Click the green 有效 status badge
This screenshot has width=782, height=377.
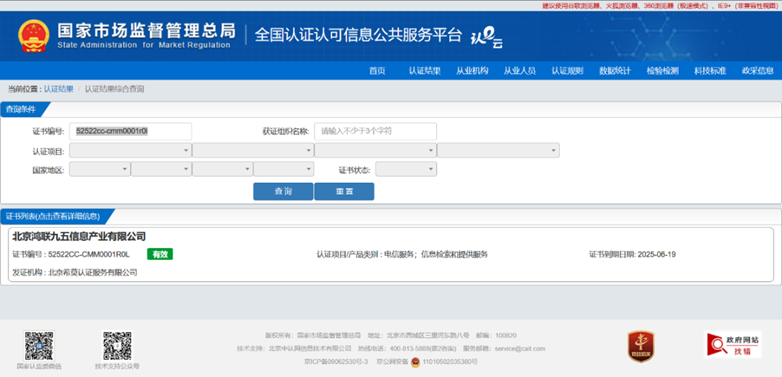pos(160,254)
